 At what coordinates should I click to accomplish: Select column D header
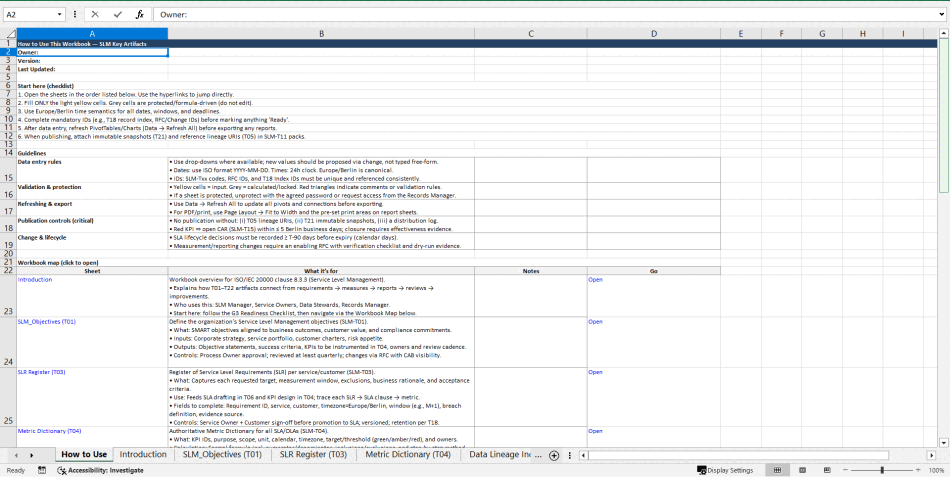coord(654,34)
